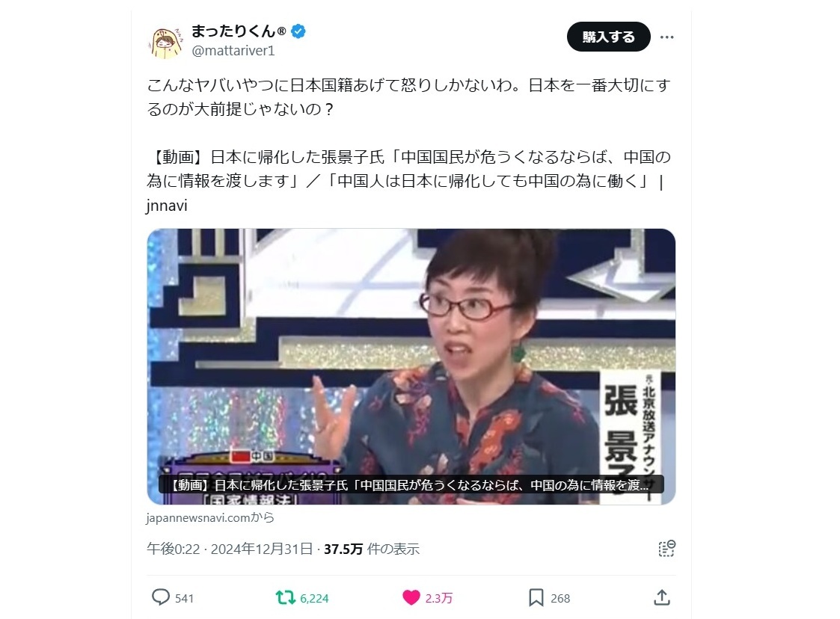The width and height of the screenshot is (840, 619).
Task: Open the post analytics icon beside view count
Action: tap(666, 548)
